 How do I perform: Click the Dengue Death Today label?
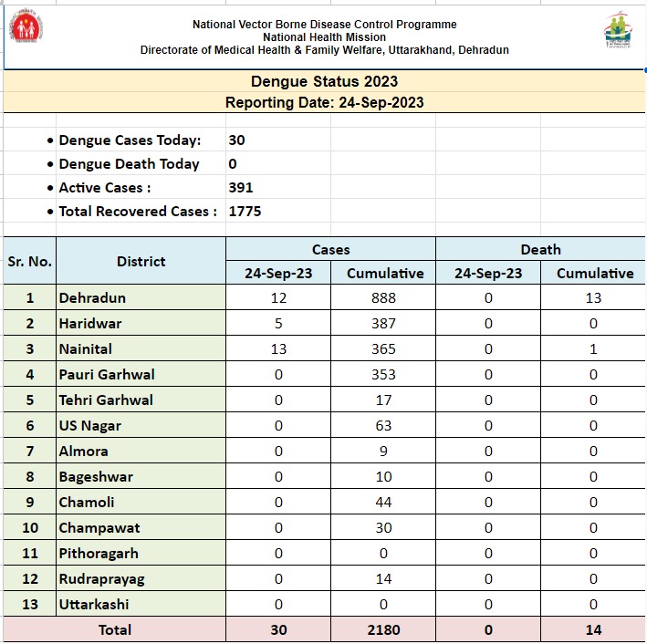click(x=129, y=164)
